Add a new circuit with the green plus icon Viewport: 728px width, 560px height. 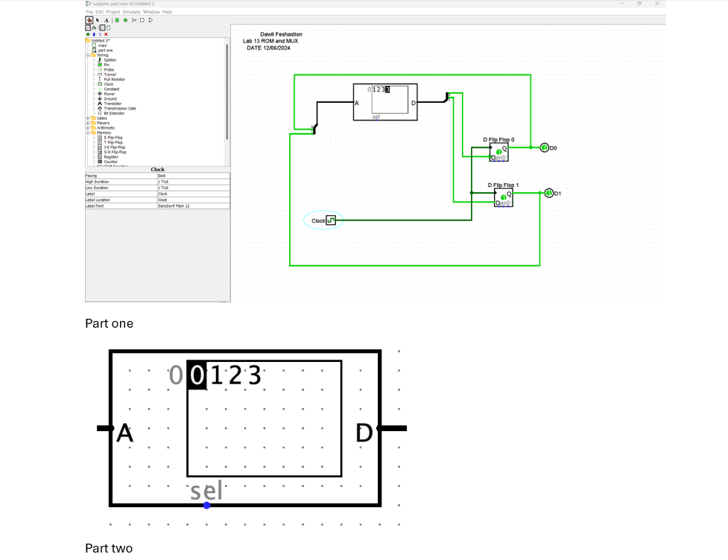point(88,34)
